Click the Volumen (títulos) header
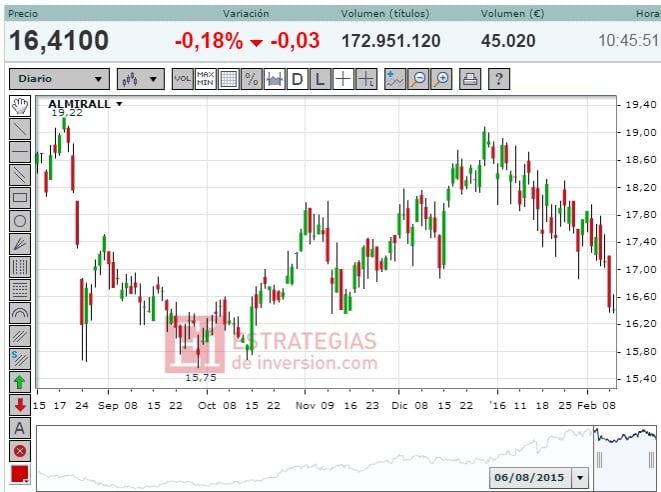This screenshot has width=661, height=492. (x=385, y=13)
